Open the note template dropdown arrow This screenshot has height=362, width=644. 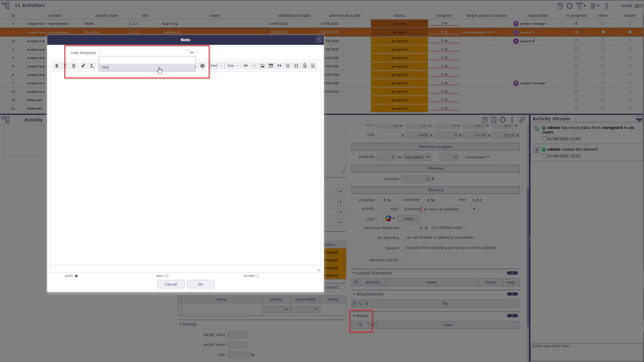coord(192,53)
